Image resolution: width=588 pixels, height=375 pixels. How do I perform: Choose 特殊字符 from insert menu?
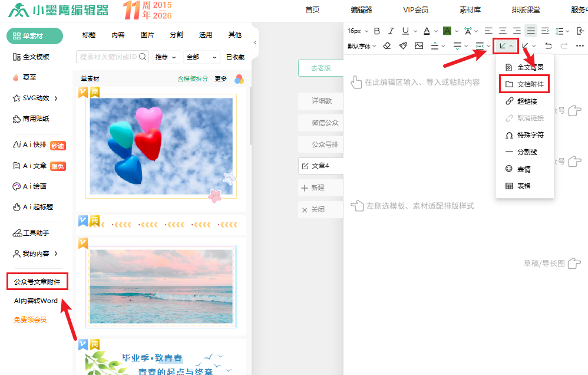[x=524, y=135]
